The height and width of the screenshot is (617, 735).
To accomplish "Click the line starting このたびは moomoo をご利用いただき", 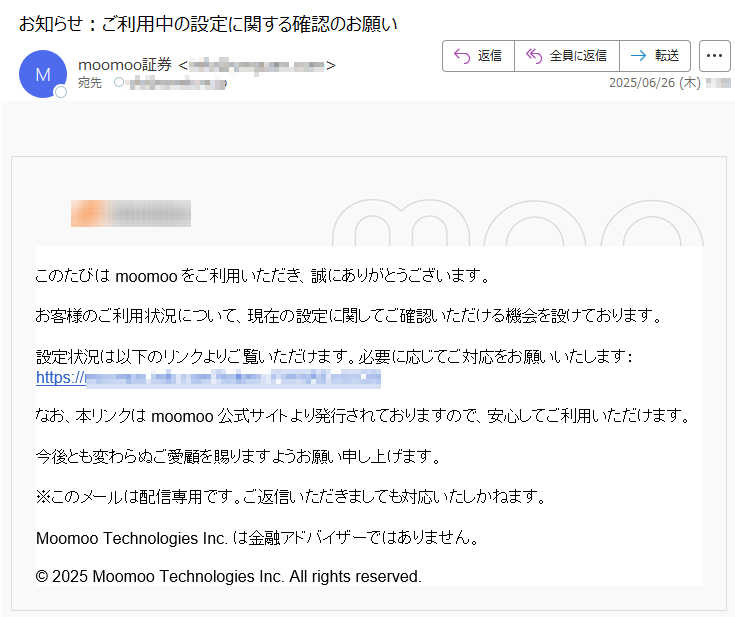I will click(x=262, y=276).
